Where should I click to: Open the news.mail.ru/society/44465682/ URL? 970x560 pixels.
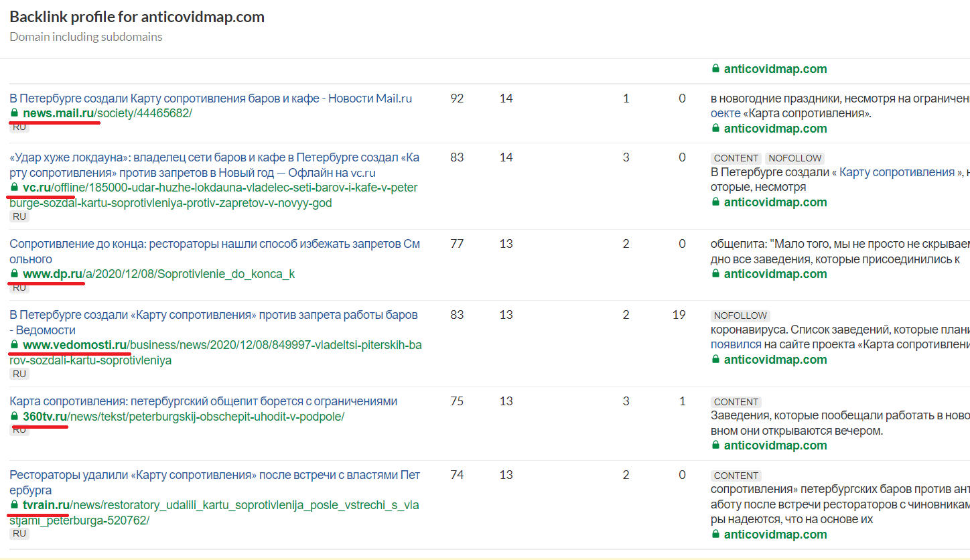107,113
